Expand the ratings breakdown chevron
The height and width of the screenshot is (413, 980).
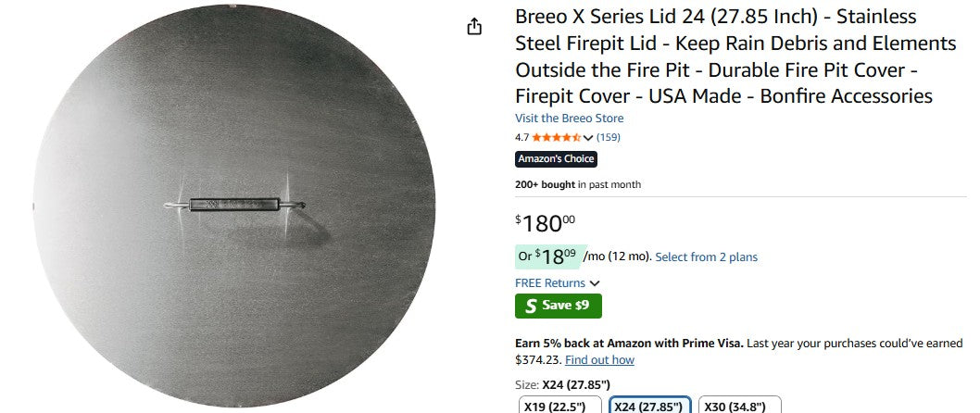(x=588, y=138)
